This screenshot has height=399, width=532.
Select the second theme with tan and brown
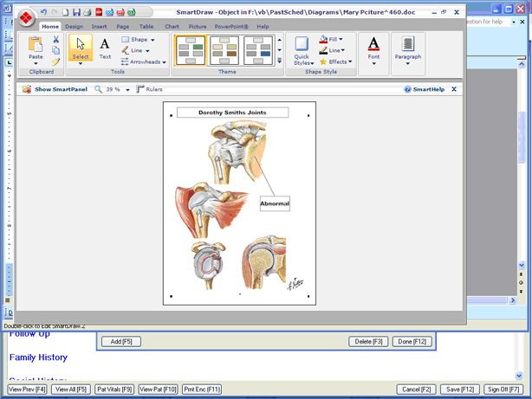click(x=224, y=50)
